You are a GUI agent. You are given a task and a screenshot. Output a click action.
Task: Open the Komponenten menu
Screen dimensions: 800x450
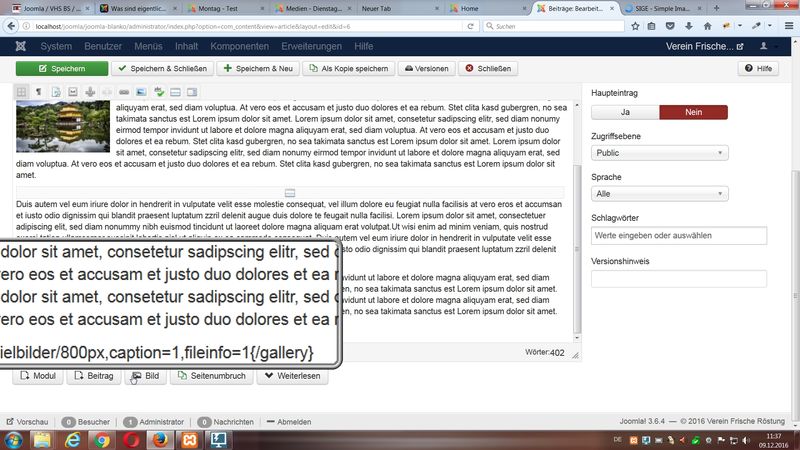239,46
